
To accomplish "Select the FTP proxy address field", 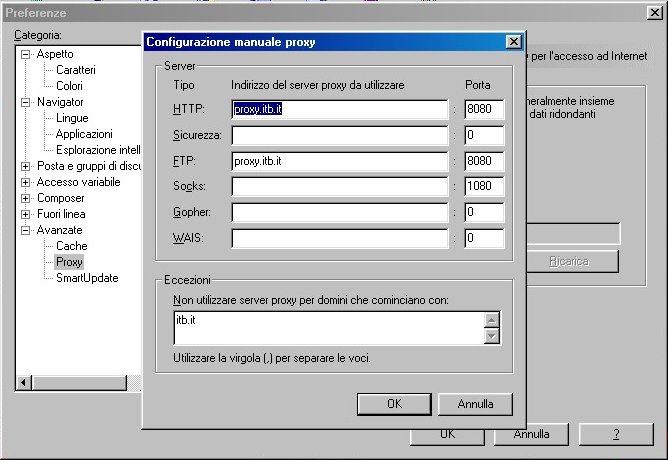I will coord(340,160).
